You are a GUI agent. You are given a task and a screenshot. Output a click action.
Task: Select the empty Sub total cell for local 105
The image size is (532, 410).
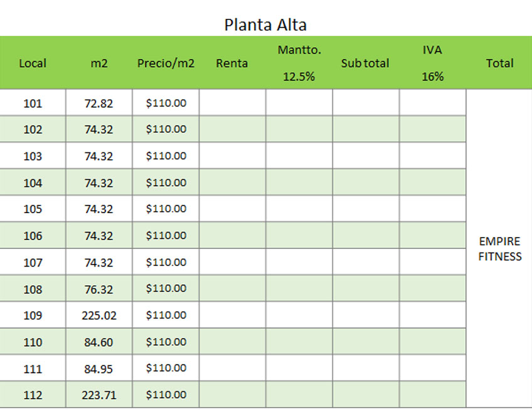pyautogui.click(x=366, y=209)
